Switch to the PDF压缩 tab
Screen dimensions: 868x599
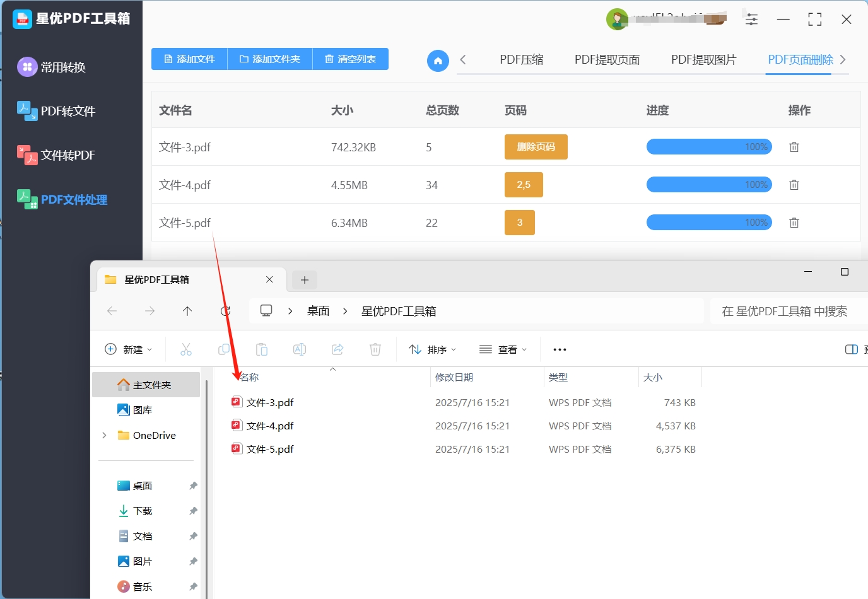pos(522,60)
